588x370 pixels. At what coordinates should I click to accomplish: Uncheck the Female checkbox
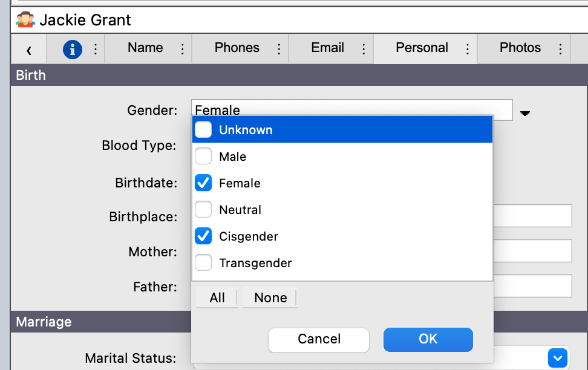(203, 183)
